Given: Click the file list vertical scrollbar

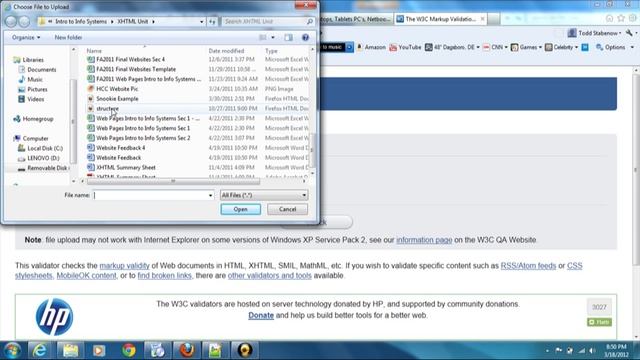Looking at the screenshot, I should pos(313,150).
